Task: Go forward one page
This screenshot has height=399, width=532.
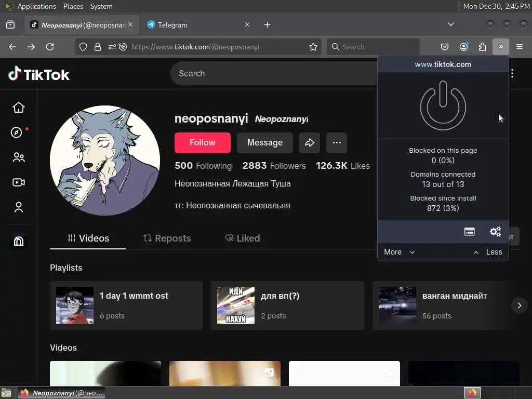Action: (31, 47)
